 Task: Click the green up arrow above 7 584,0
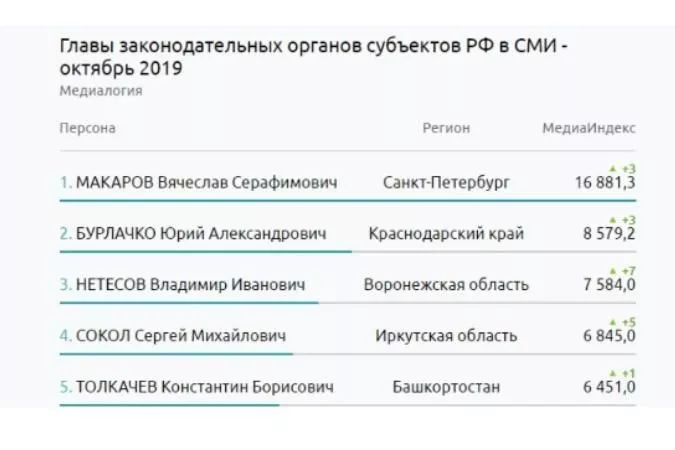click(x=612, y=270)
